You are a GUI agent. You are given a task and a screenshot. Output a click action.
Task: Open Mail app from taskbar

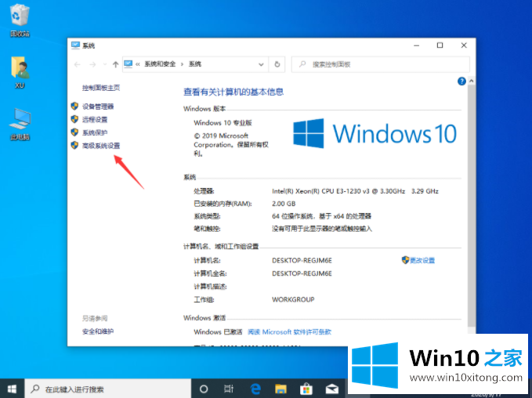(x=332, y=389)
